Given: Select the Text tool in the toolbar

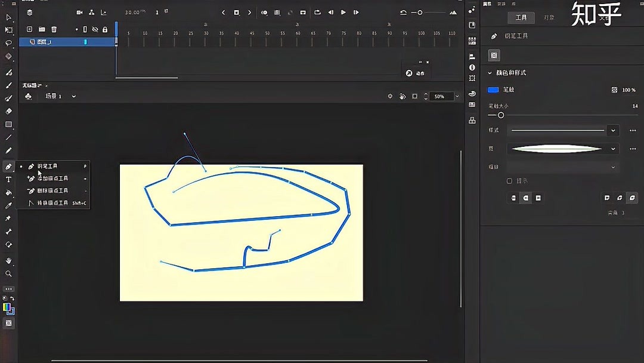Looking at the screenshot, I should 9,179.
